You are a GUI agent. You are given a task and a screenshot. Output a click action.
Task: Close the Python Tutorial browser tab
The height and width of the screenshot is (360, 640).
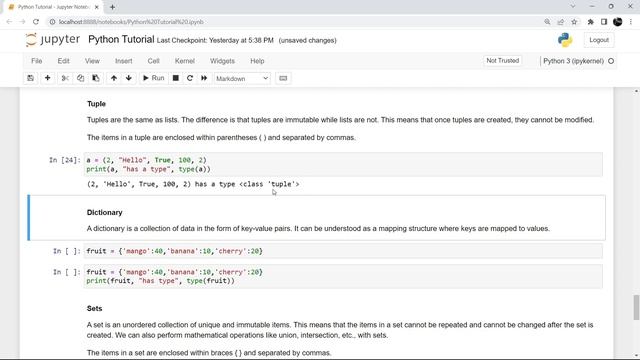[x=97, y=7]
